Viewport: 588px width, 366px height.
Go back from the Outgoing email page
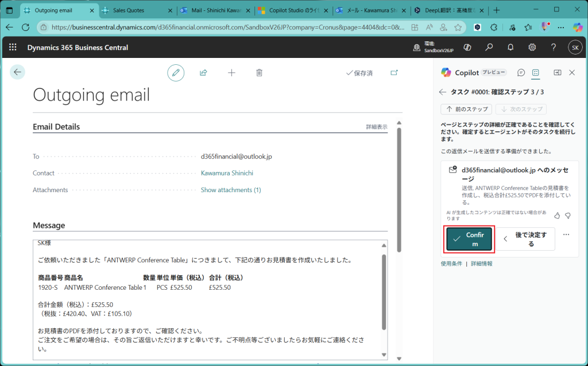[x=17, y=72]
